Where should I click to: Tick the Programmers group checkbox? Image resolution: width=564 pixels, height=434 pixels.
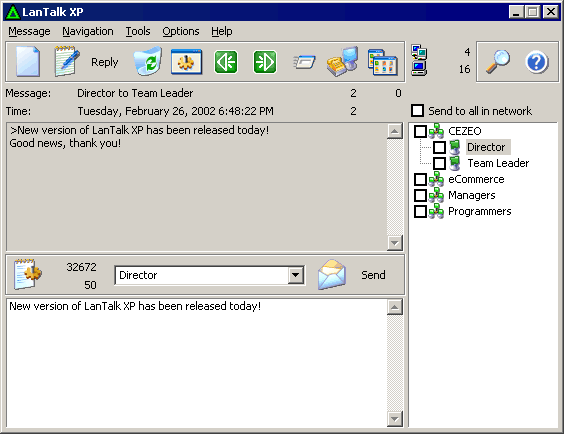coord(420,211)
